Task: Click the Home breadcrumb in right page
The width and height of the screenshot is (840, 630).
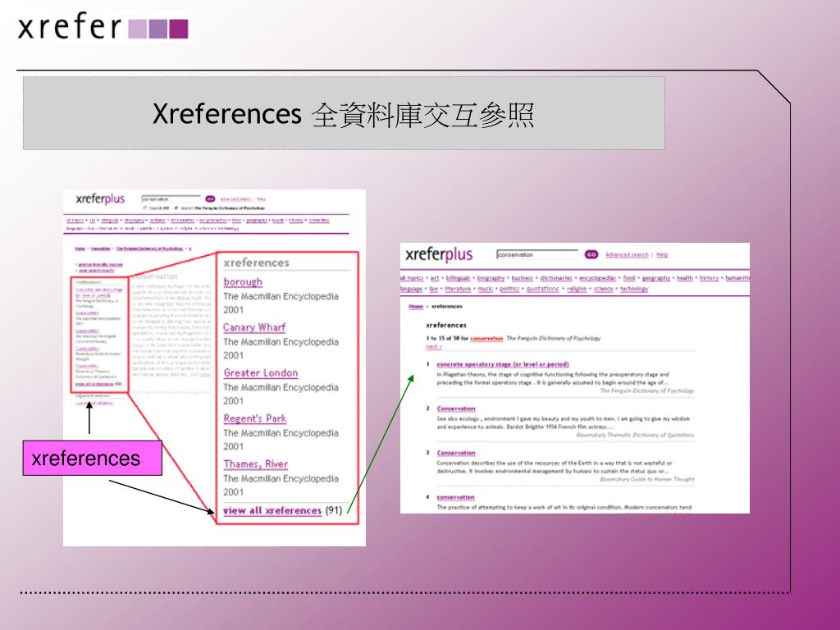Action: (x=416, y=307)
